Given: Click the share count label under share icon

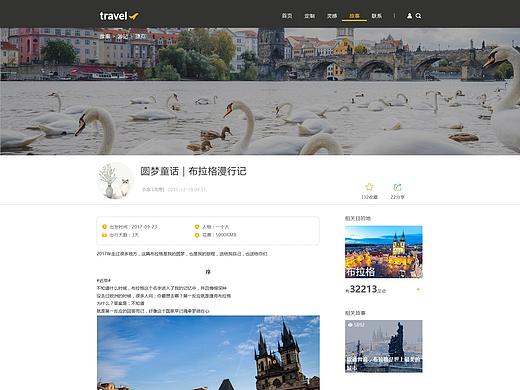Looking at the screenshot, I should point(397,197).
